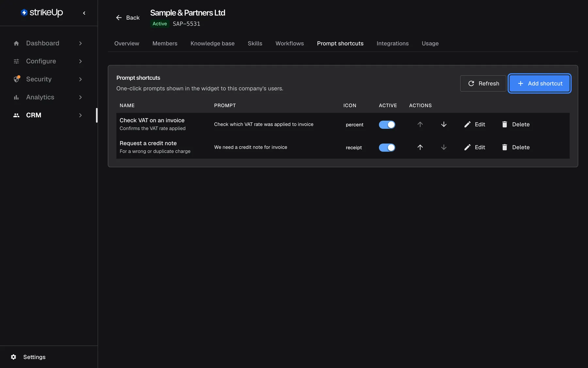Image resolution: width=588 pixels, height=368 pixels.
Task: Click the Dashboard home icon
Action: point(16,43)
